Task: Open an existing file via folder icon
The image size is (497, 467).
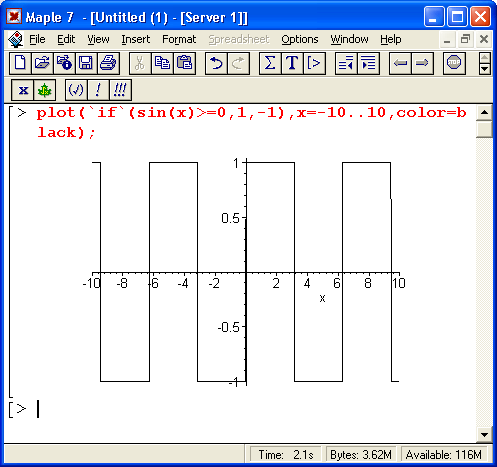Action: 42,63
